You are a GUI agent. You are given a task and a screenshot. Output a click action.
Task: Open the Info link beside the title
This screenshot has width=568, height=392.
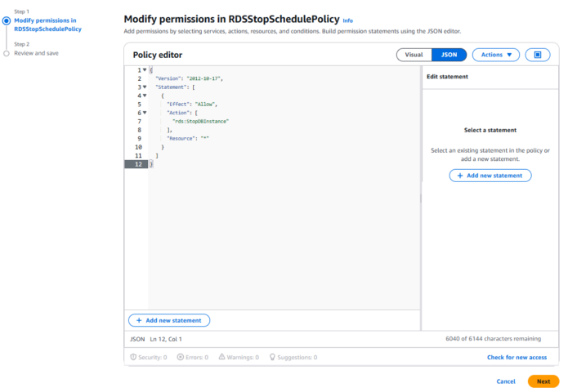coord(348,20)
